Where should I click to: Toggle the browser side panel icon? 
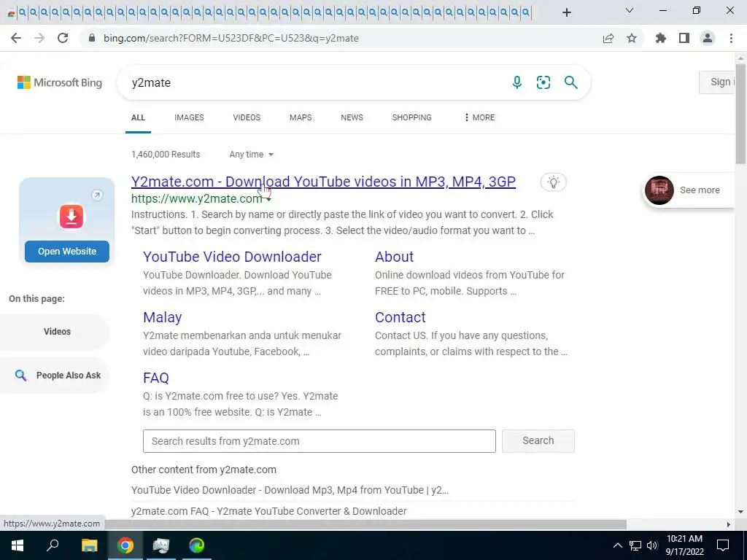tap(684, 38)
